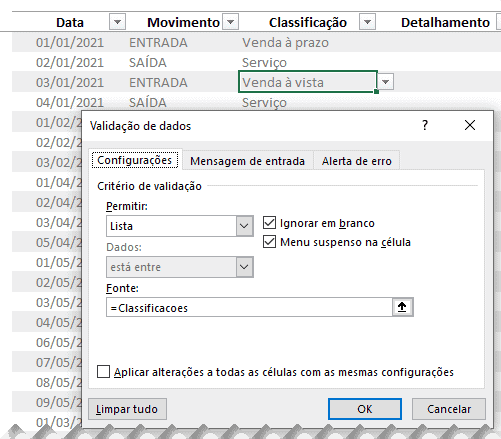Enable Aplicar alterações a todas as células checkbox

coord(103,371)
